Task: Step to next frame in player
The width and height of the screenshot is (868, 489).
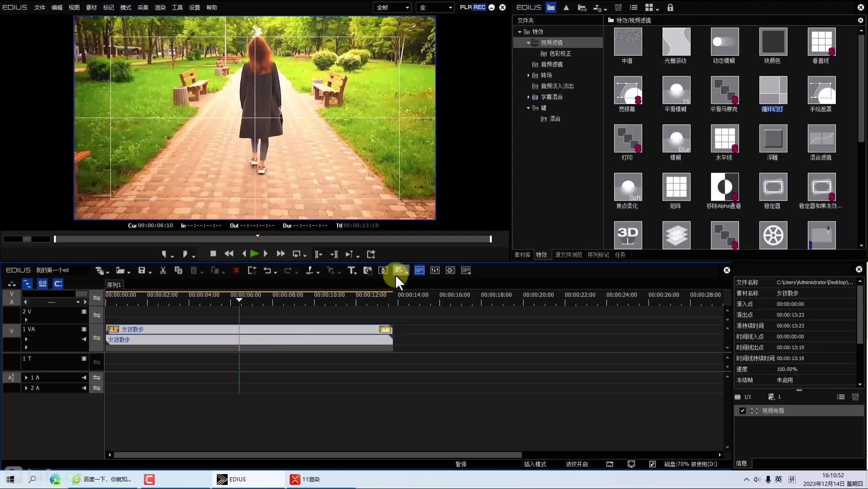Action: pos(266,254)
